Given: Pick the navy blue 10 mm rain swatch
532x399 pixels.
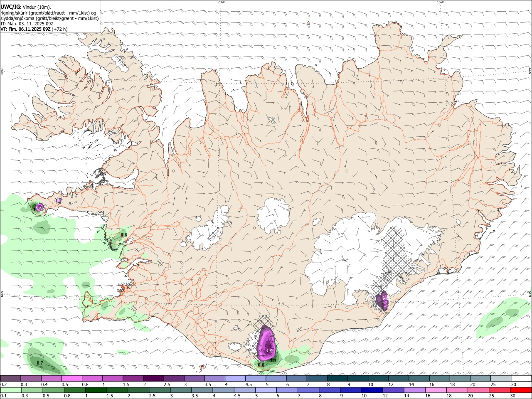Looking at the screenshot, I should coord(372,390).
